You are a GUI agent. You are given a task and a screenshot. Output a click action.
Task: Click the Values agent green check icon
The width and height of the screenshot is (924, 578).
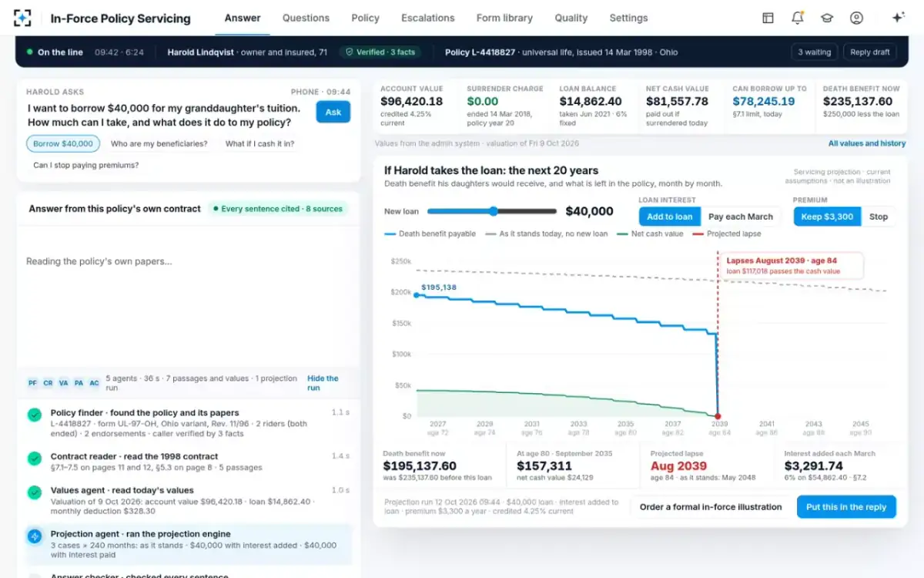coord(35,492)
